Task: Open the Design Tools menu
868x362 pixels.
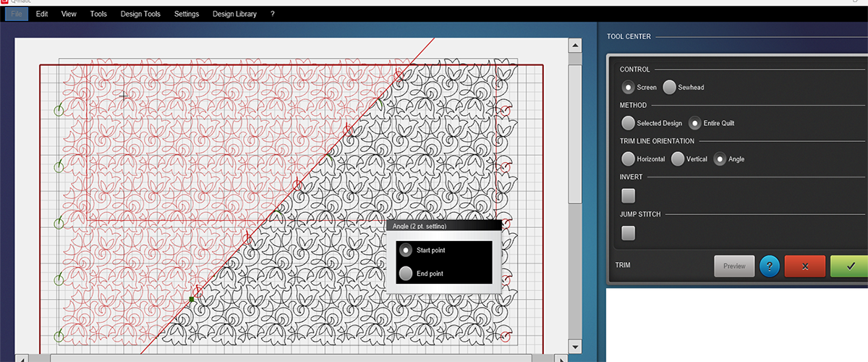Action: pyautogui.click(x=141, y=14)
